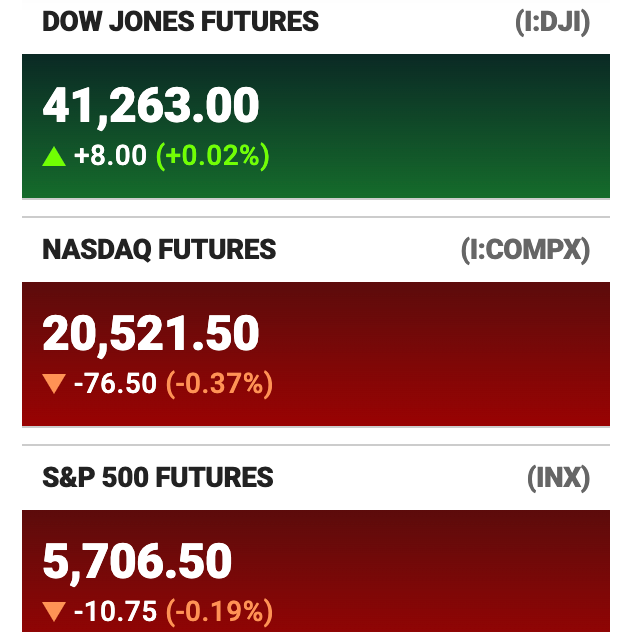Open the Dow Jones Futures heading

tap(181, 21)
